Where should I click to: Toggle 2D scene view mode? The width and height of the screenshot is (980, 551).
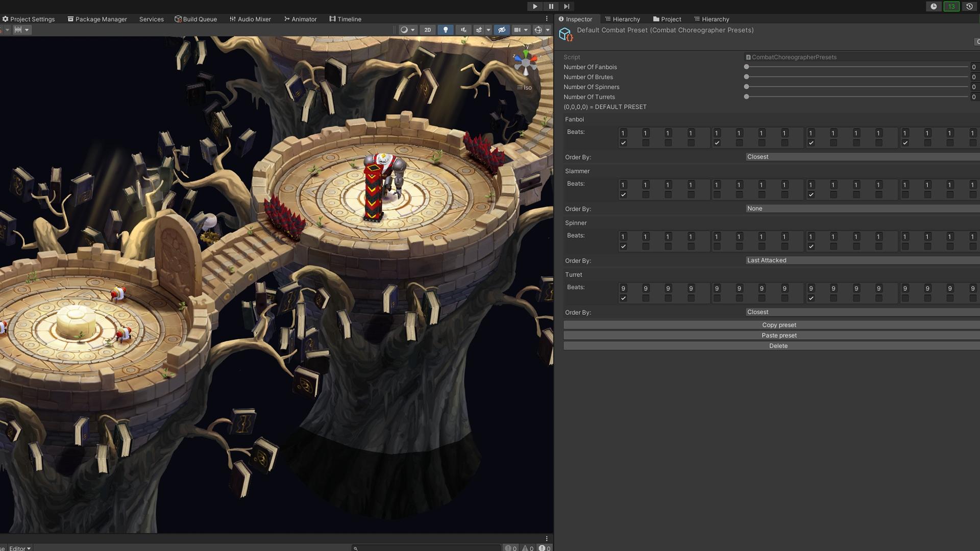point(427,30)
